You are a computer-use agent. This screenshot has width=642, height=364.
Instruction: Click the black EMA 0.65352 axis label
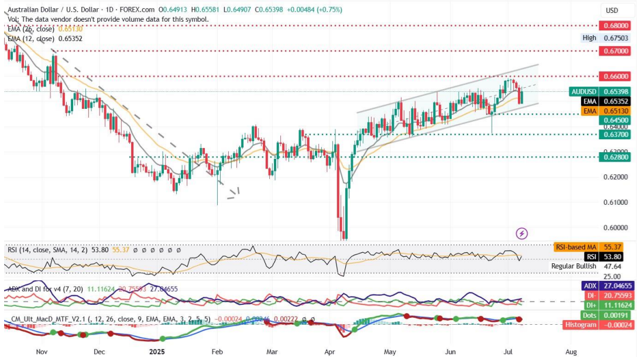click(606, 101)
